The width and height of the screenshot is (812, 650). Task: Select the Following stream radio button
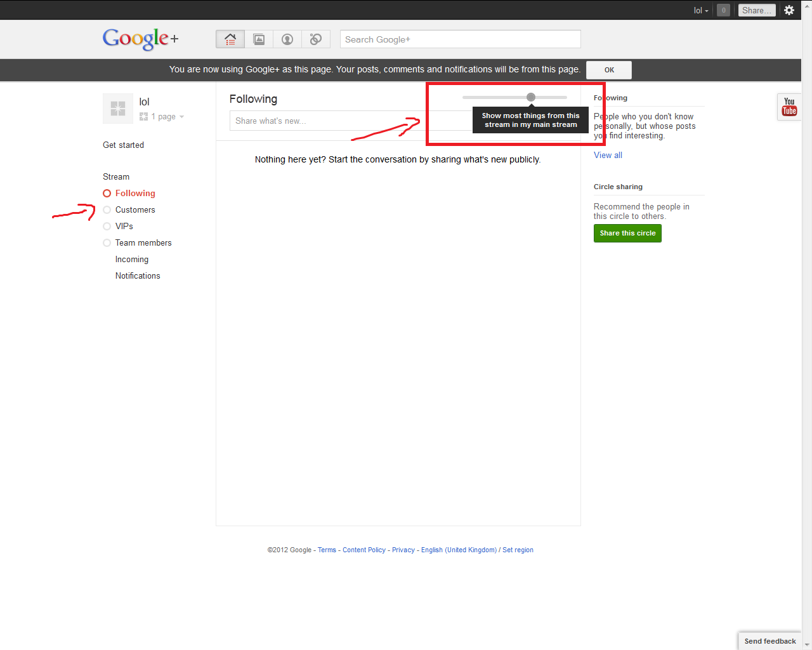pos(107,193)
